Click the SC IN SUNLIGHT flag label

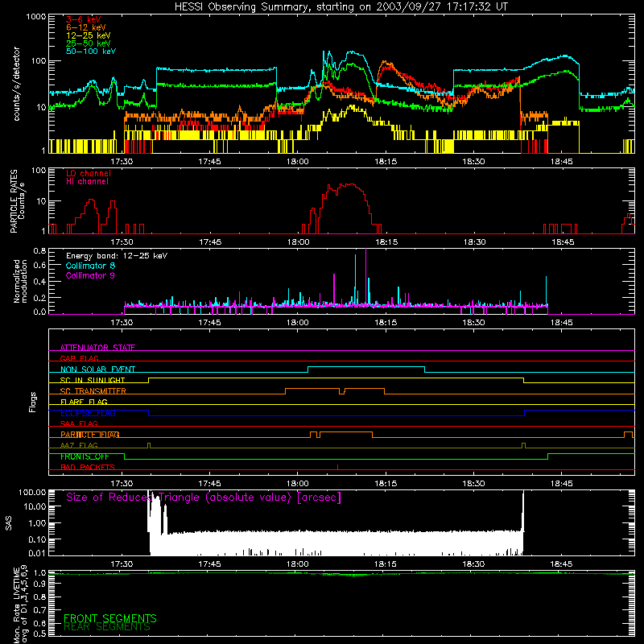(93, 380)
